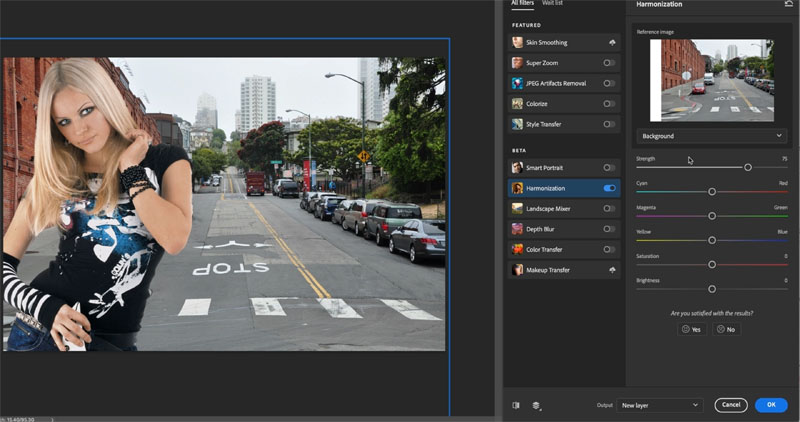The image size is (800, 422).
Task: Click the woman in the preview canvas
Action: tap(97, 204)
